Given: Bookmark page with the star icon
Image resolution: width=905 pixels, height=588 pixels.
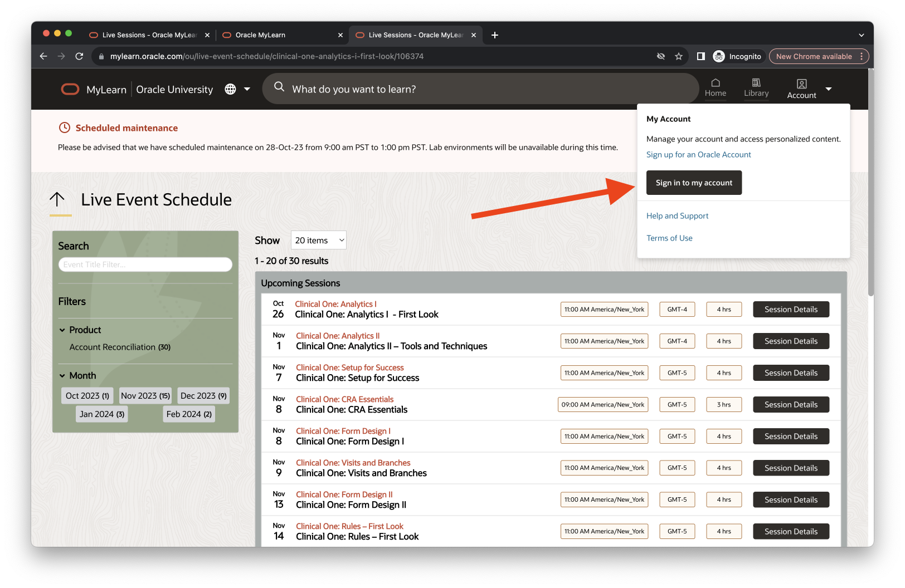Looking at the screenshot, I should tap(679, 56).
